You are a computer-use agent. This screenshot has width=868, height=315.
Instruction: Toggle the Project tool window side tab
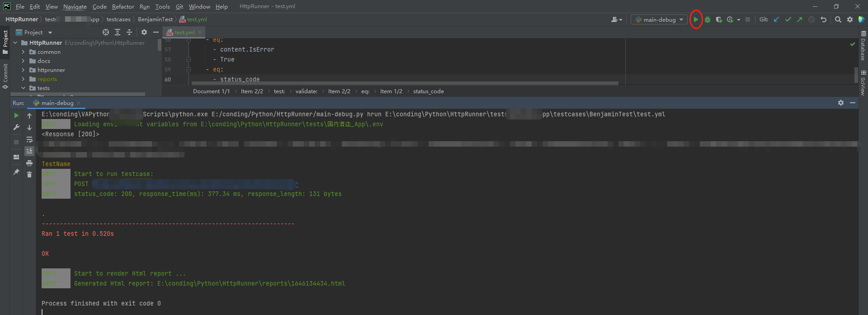point(5,42)
